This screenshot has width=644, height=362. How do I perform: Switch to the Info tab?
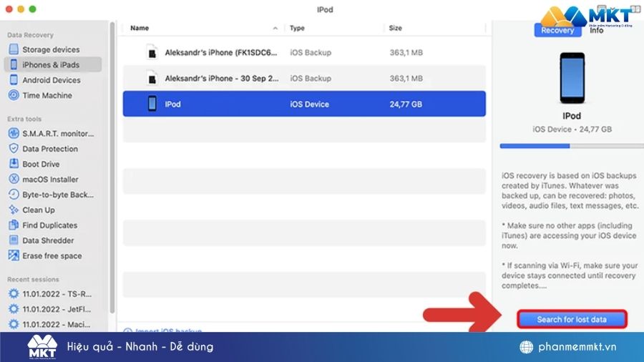tap(596, 30)
